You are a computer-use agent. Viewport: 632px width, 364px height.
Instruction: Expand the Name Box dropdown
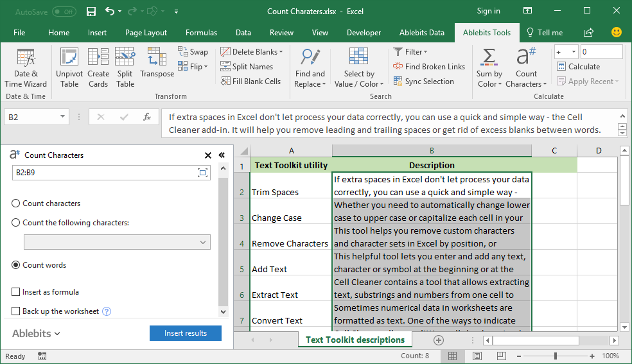62,117
